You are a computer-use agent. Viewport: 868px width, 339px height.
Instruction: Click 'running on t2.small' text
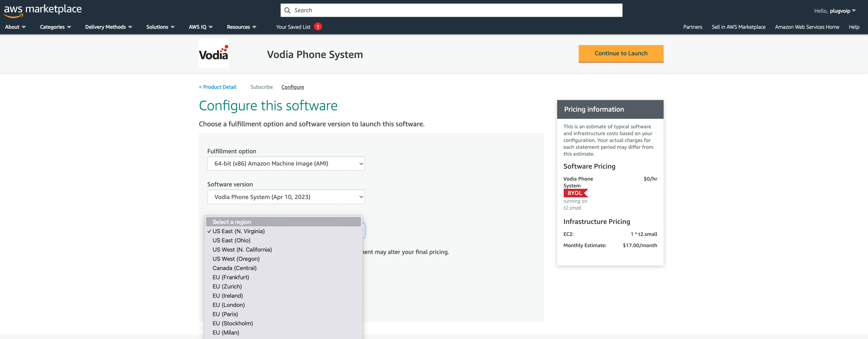coord(575,204)
